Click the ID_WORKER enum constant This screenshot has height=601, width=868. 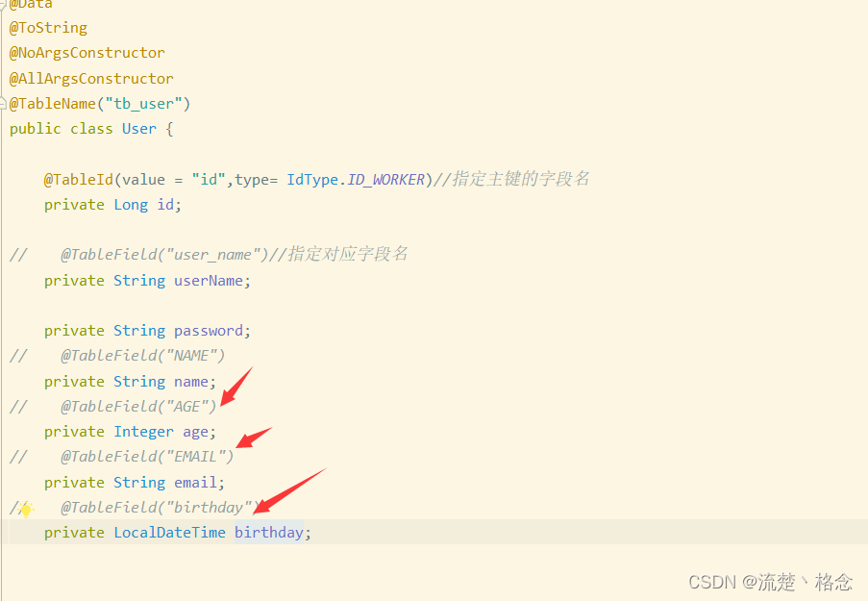tap(385, 180)
